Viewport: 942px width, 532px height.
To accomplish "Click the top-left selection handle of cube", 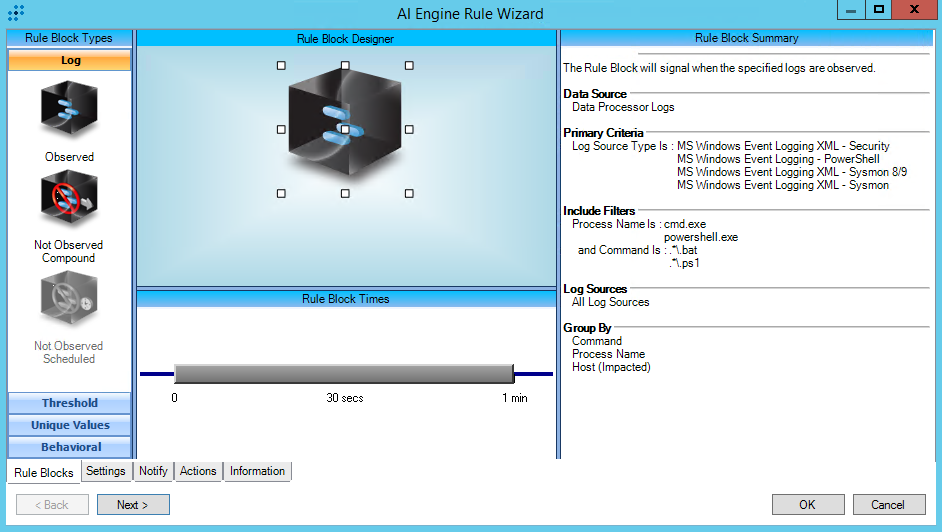I will tap(281, 65).
